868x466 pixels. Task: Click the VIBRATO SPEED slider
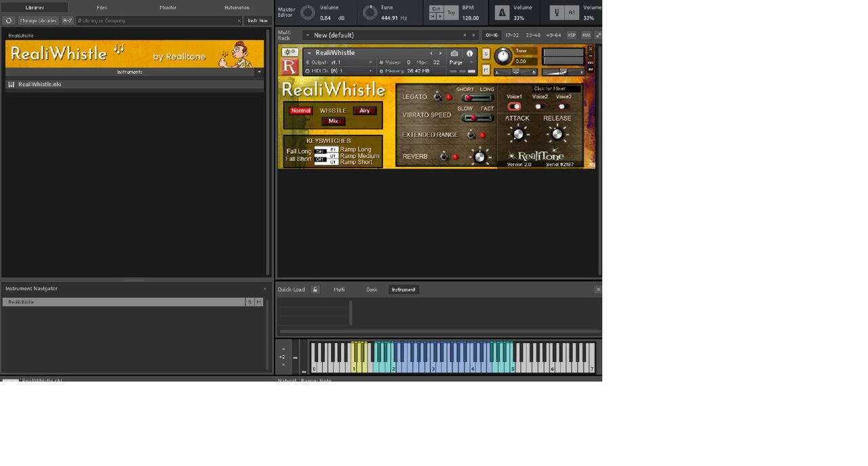pyautogui.click(x=477, y=118)
